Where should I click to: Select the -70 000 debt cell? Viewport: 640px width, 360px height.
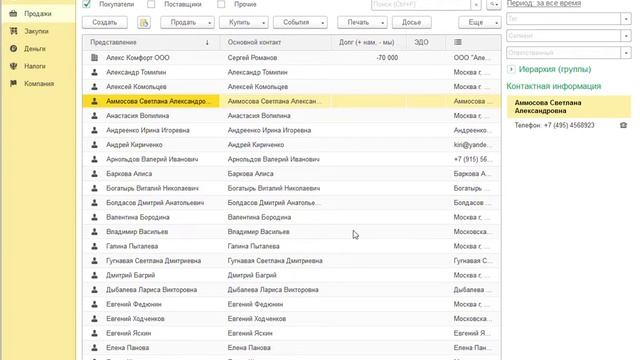[369, 58]
